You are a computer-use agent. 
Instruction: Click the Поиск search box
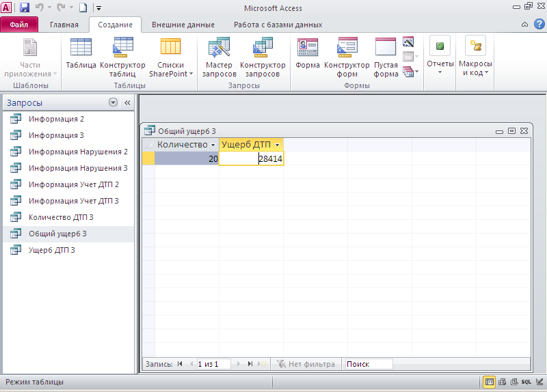tap(369, 364)
